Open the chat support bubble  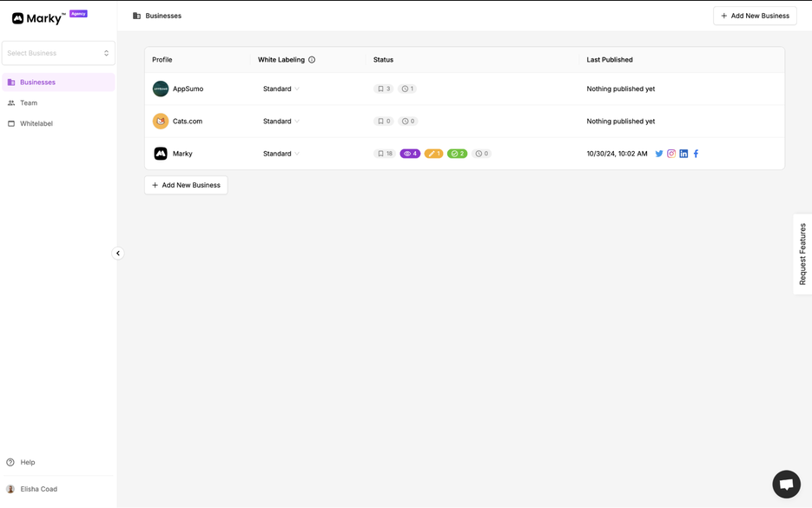pyautogui.click(x=785, y=484)
